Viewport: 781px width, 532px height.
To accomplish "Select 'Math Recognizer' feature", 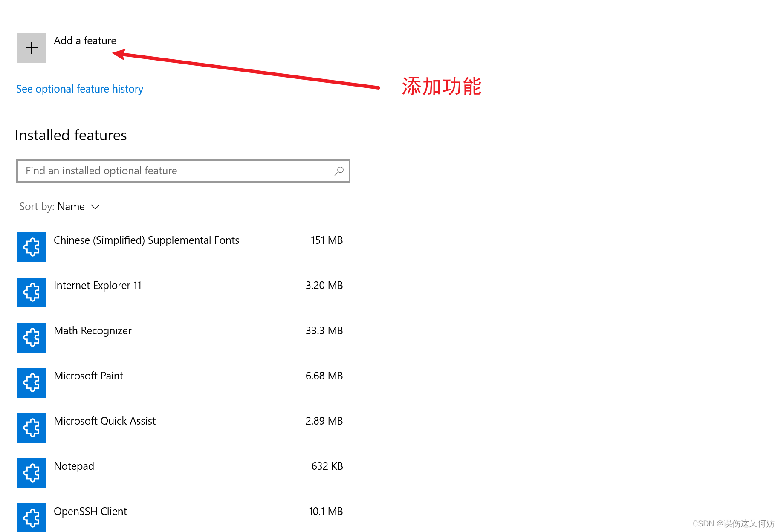I will point(93,331).
